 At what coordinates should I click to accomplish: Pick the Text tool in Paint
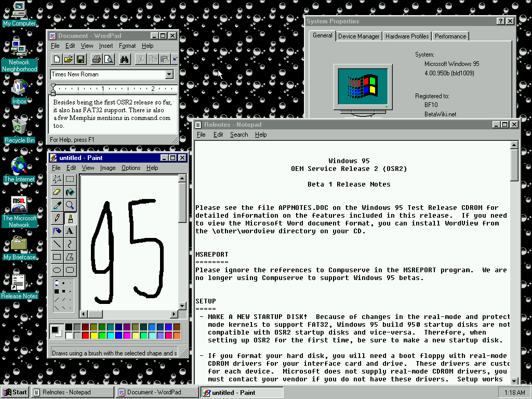pyautogui.click(x=70, y=231)
